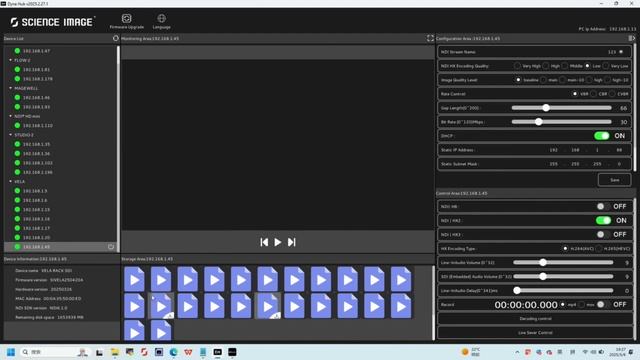The height and width of the screenshot is (360, 640).
Task: Select device 192.168.1.103
Action: coord(38,163)
